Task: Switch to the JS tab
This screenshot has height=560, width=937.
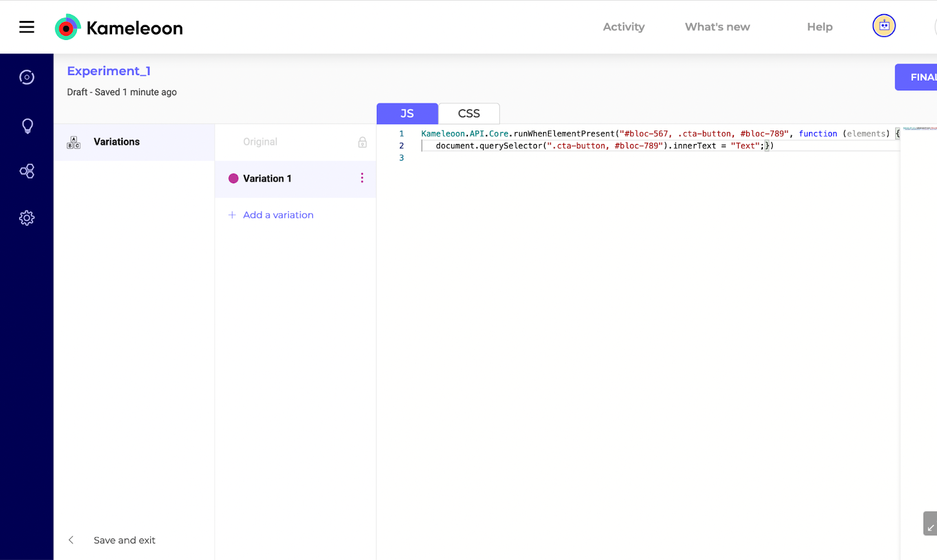Action: tap(407, 114)
